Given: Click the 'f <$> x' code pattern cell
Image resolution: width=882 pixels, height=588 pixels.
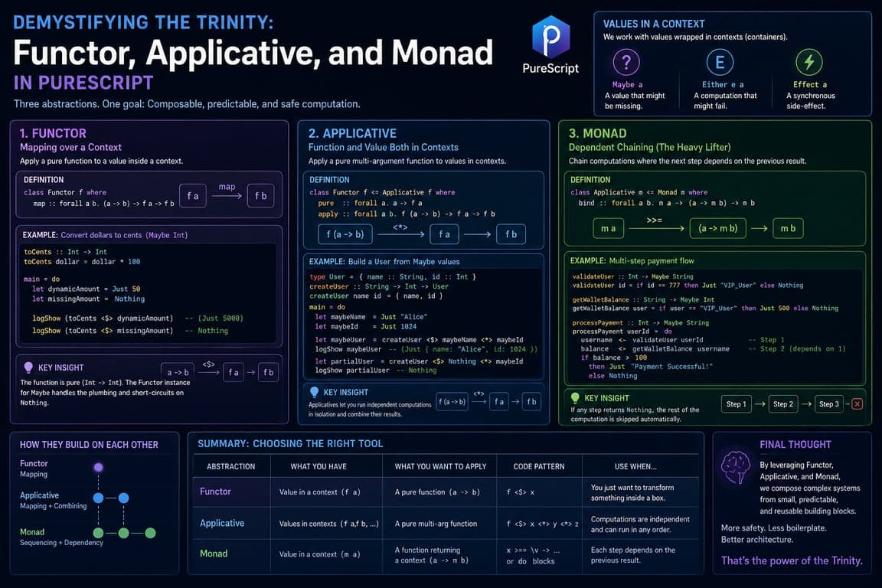Looking at the screenshot, I should coord(521,492).
